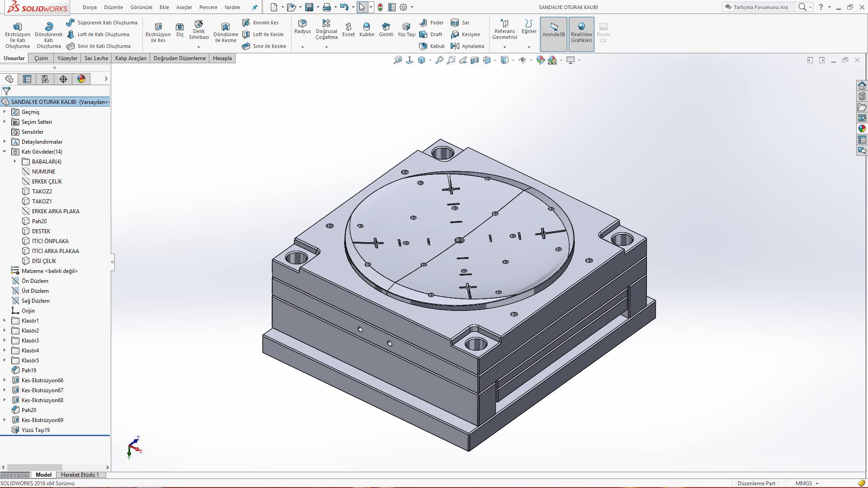The width and height of the screenshot is (868, 488).
Task: Click Sınır ile Katı Oluşturma tool
Action: (x=99, y=46)
